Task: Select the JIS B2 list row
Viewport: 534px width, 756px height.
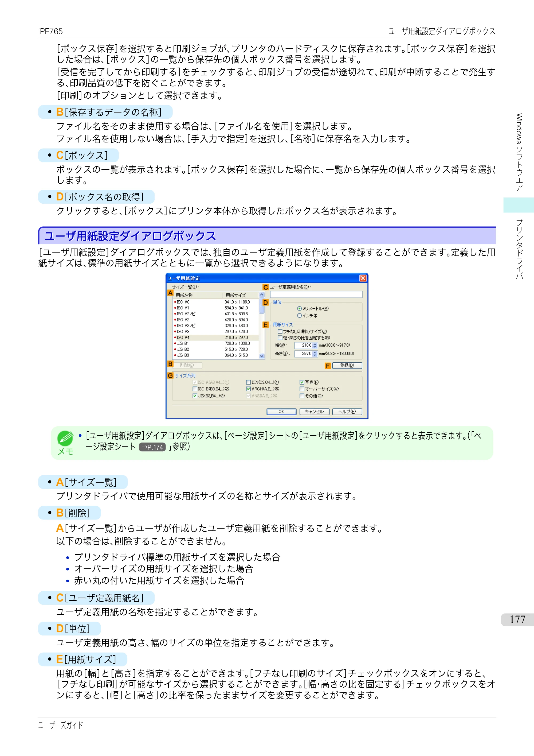Action: coord(216,349)
